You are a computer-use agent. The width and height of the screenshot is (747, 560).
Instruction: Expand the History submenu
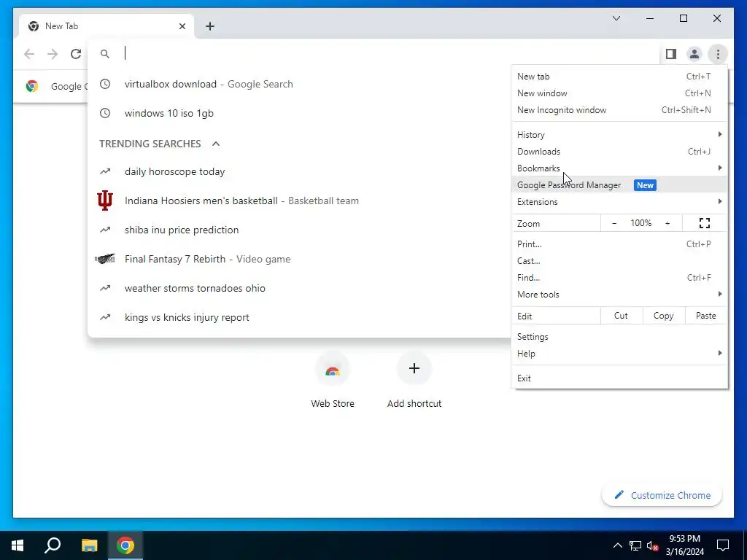point(619,135)
